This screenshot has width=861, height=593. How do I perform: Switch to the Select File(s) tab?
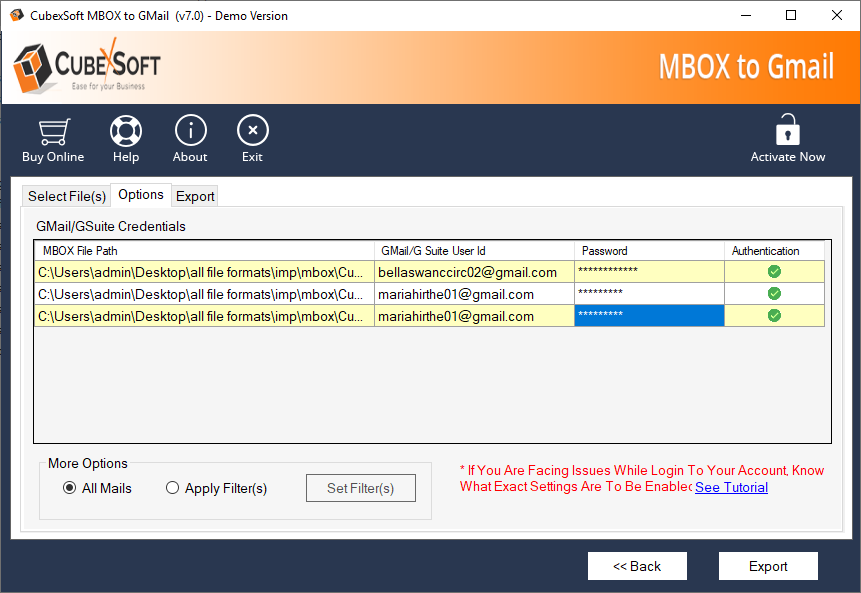tap(66, 196)
